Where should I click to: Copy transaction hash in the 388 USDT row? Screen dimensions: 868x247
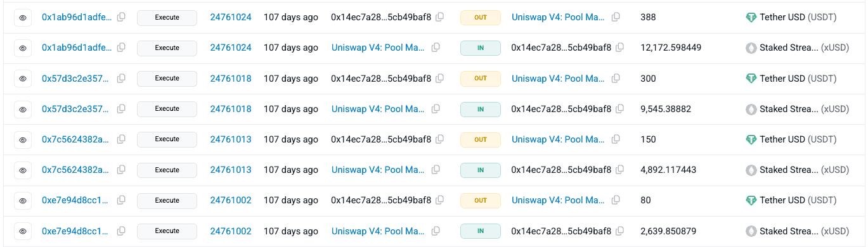pos(121,17)
